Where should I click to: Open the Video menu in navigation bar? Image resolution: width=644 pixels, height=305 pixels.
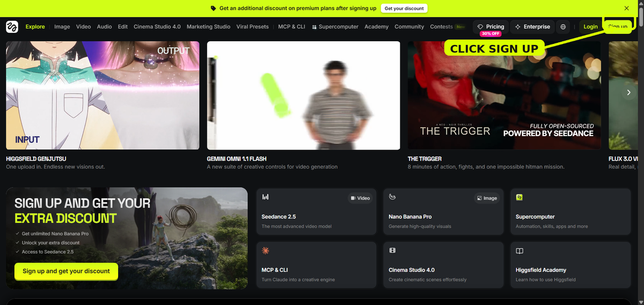coord(83,27)
